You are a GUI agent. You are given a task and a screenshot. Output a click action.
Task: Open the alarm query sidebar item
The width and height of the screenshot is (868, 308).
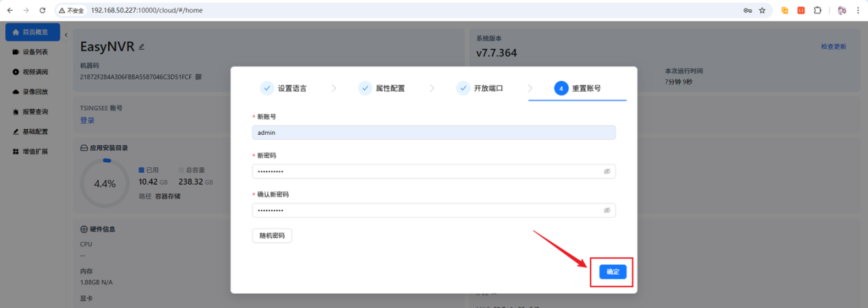pos(35,111)
